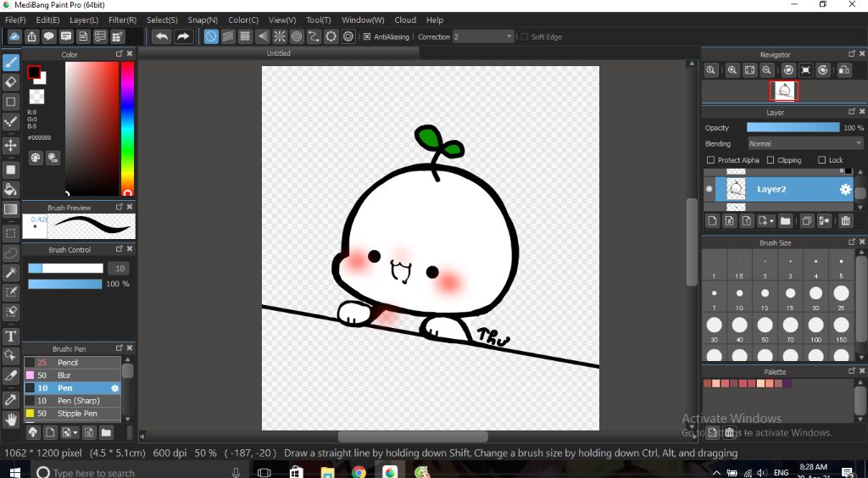The height and width of the screenshot is (478, 868).
Task: Click the transparent color swatch
Action: [x=36, y=97]
